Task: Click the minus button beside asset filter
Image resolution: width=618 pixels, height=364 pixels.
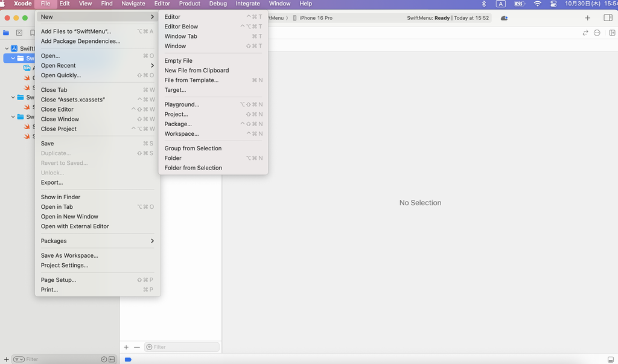Action: pos(137,347)
